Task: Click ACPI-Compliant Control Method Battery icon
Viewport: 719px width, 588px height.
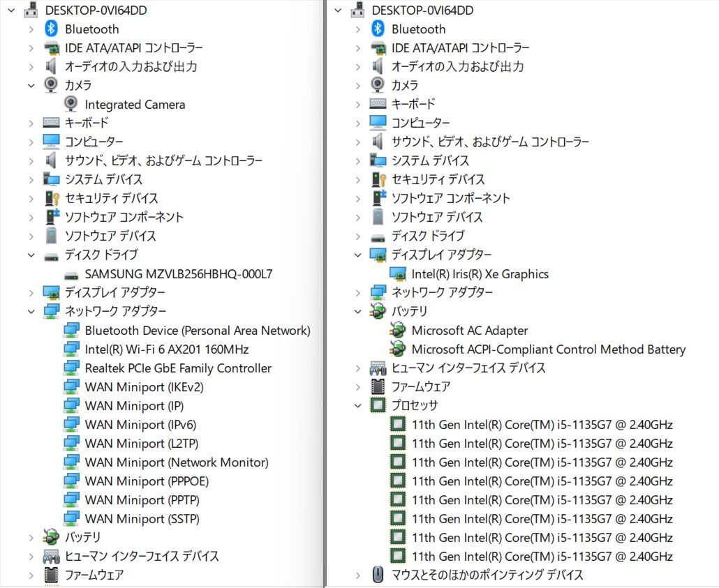Action: [x=398, y=349]
